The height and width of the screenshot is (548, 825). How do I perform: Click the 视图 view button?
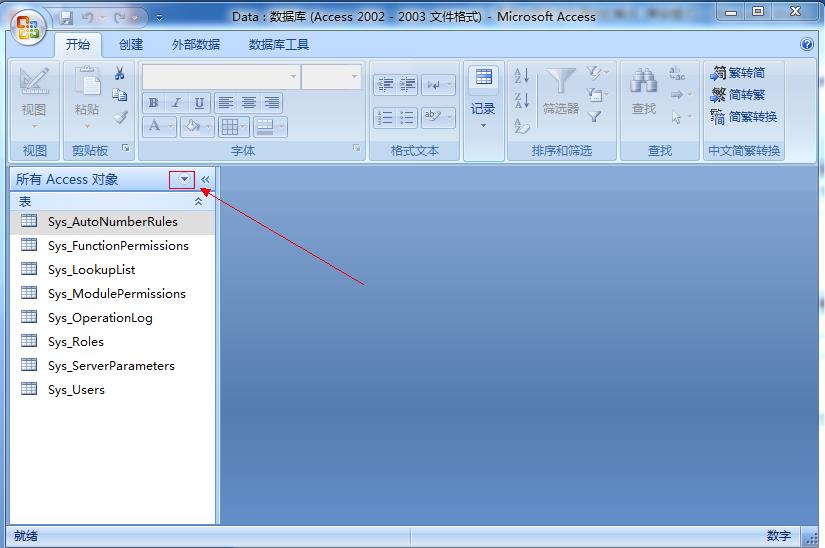tap(34, 99)
